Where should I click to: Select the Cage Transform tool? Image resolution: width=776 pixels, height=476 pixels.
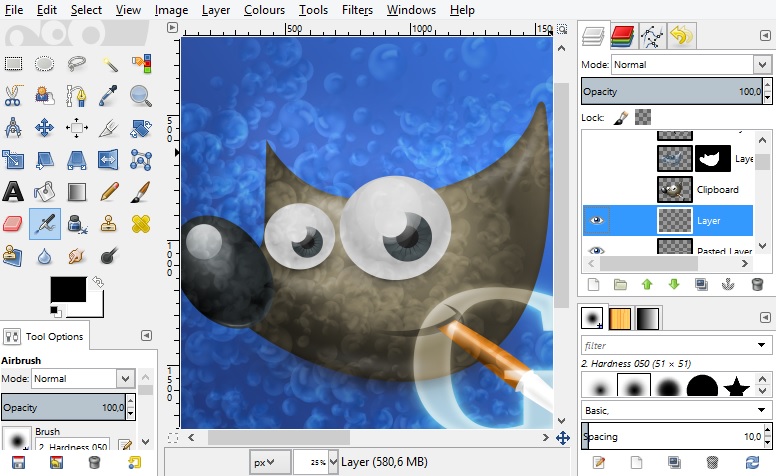tap(141, 160)
